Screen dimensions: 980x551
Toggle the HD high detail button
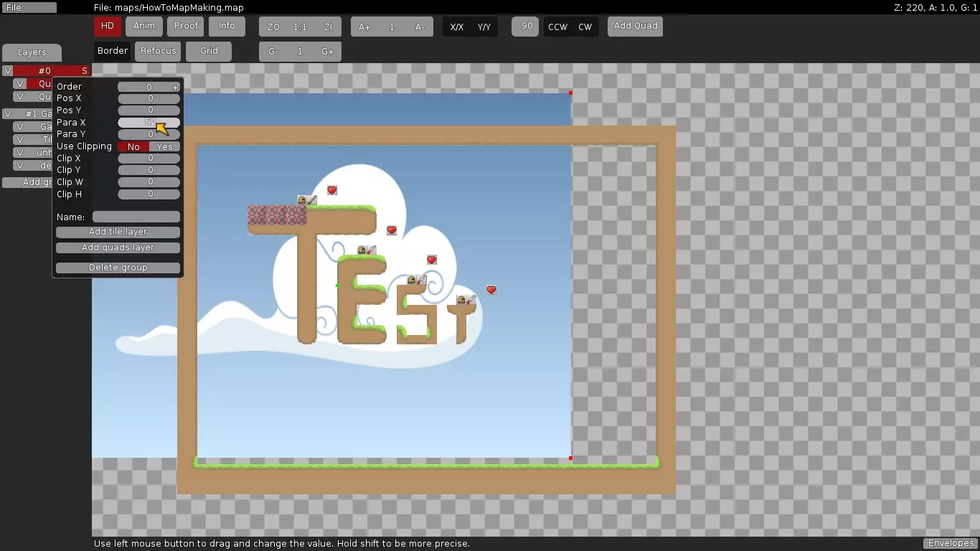(107, 27)
